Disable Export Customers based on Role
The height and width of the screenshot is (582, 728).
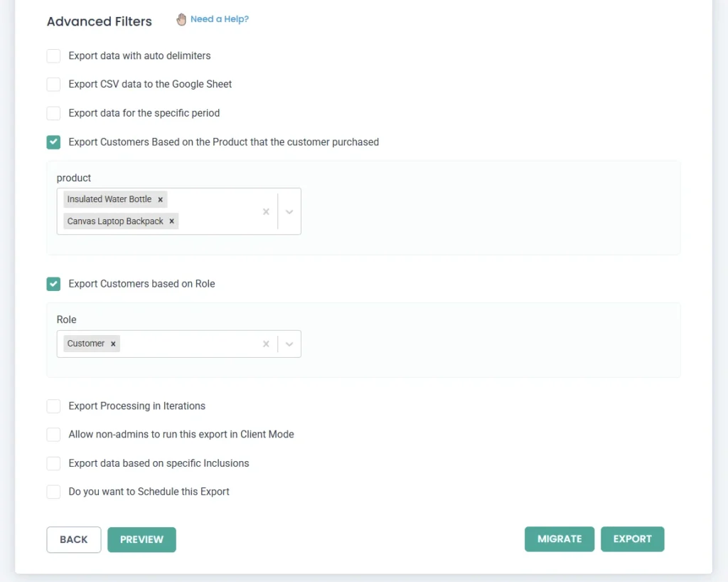point(53,284)
